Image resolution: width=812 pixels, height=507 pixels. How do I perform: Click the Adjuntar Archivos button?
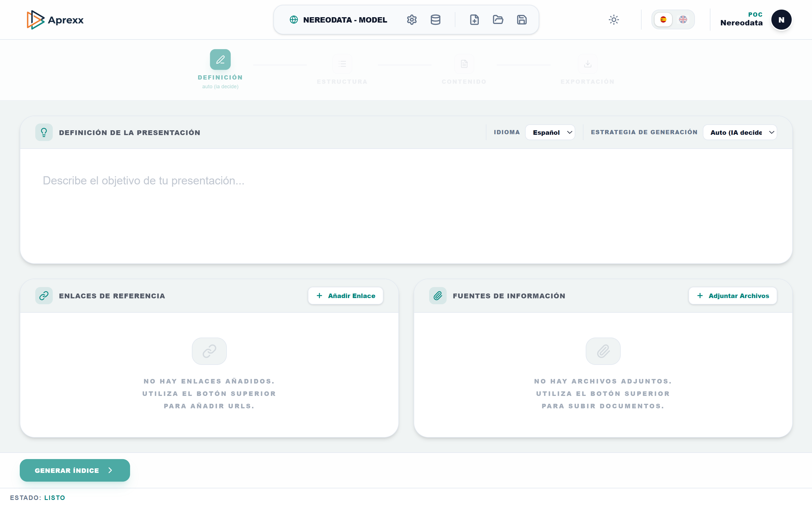point(733,296)
